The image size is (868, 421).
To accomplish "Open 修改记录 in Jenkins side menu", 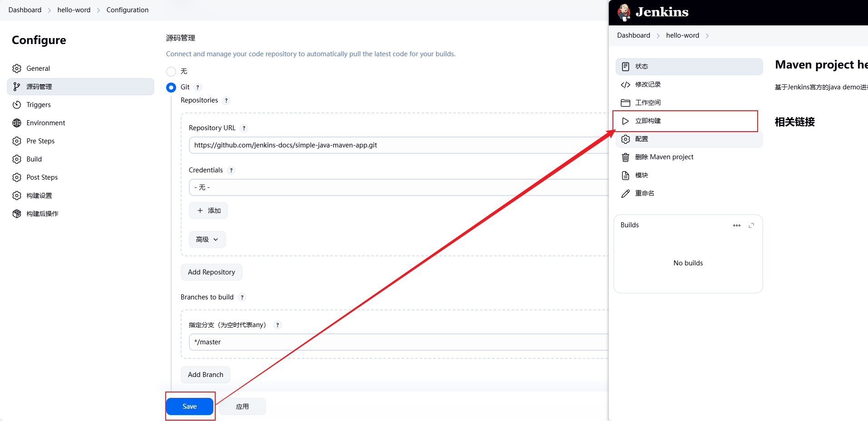I will (689, 84).
